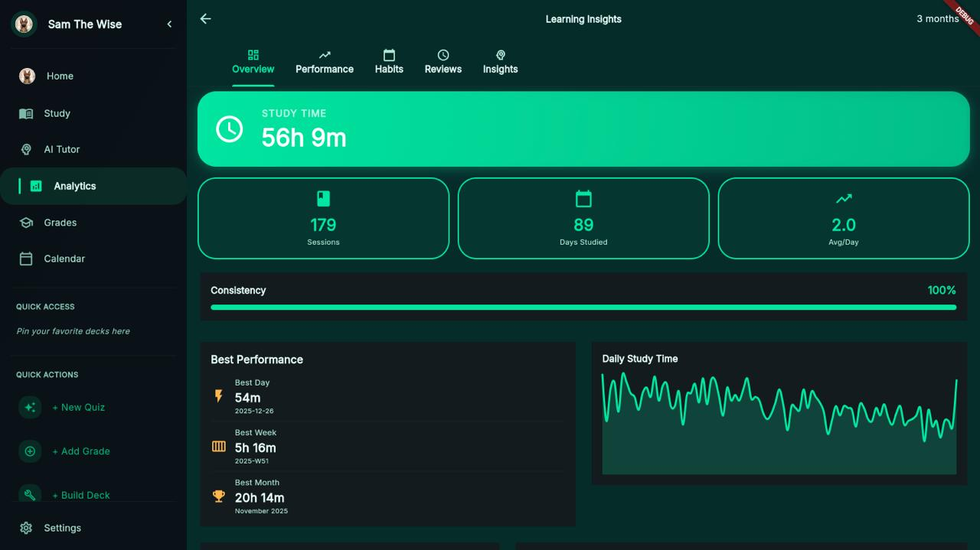Open the Study section from the sidebar

click(57, 112)
